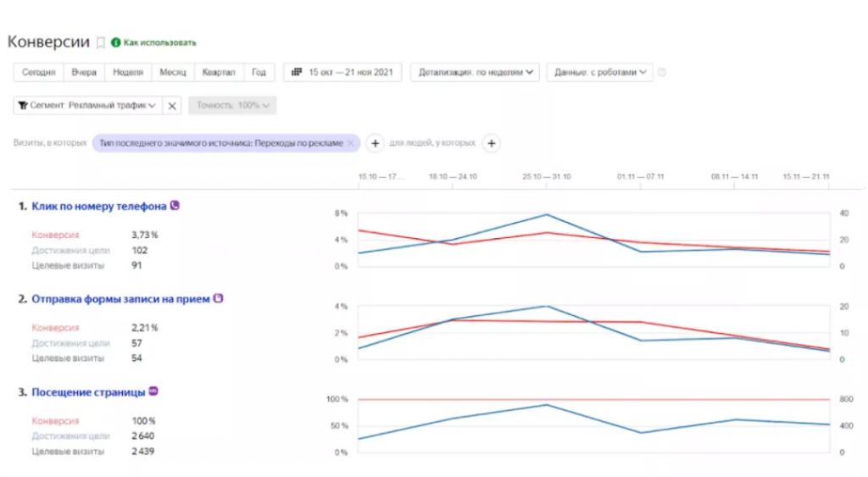Clear the segment with the X button

172,106
